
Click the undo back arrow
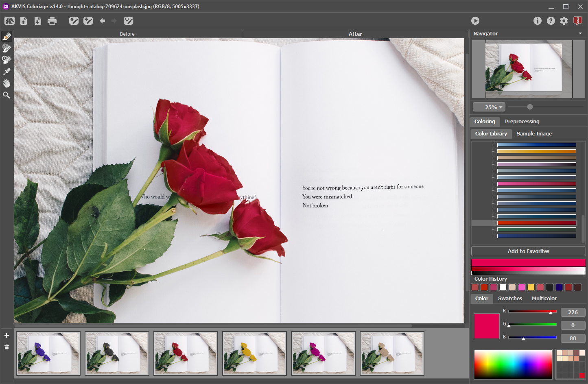coord(103,21)
